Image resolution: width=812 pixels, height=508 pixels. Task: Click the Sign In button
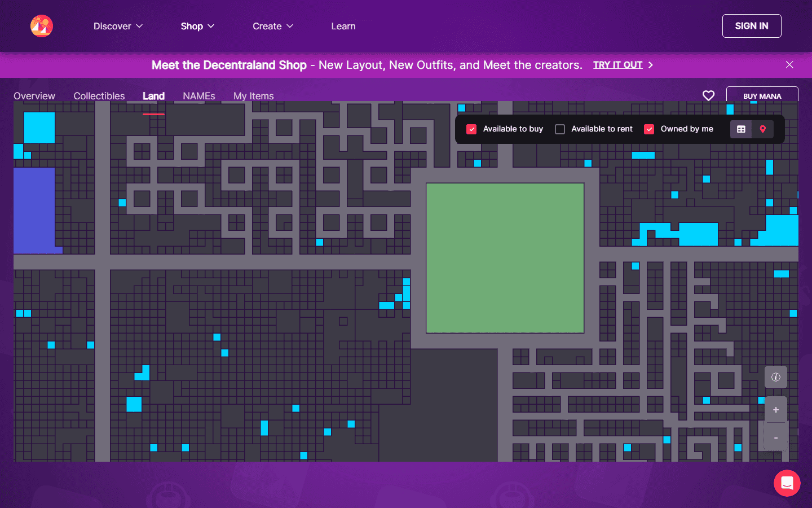(x=752, y=26)
